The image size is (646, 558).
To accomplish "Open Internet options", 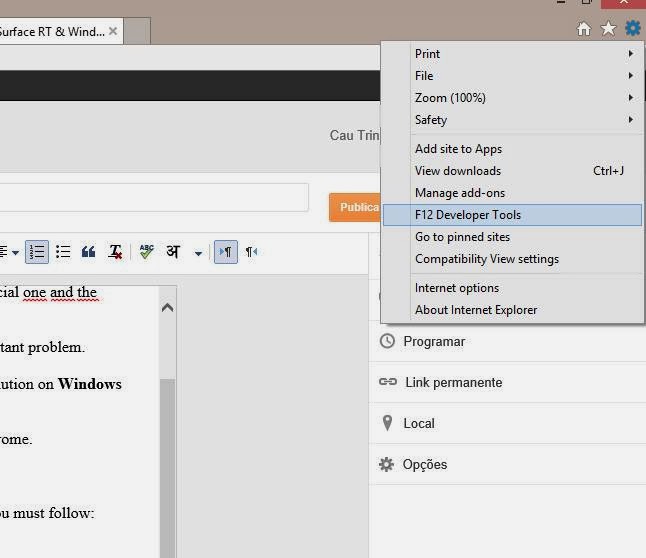I will [x=512, y=288].
